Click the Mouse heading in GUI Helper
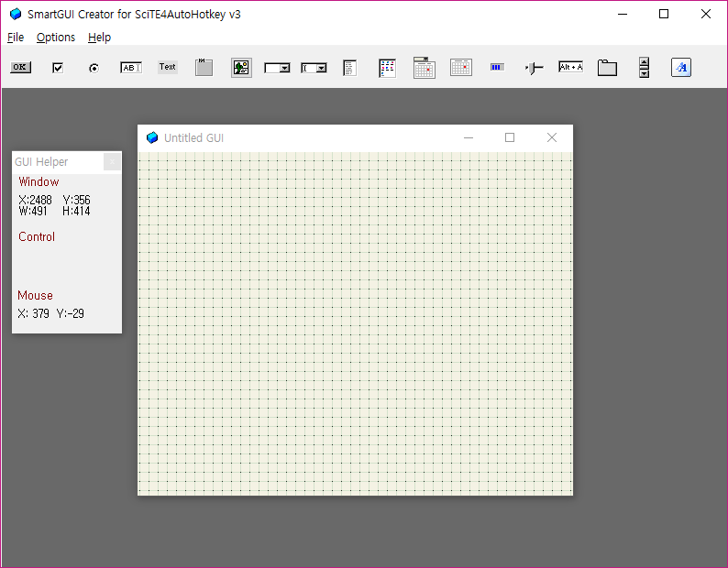This screenshot has width=728, height=568. click(35, 296)
